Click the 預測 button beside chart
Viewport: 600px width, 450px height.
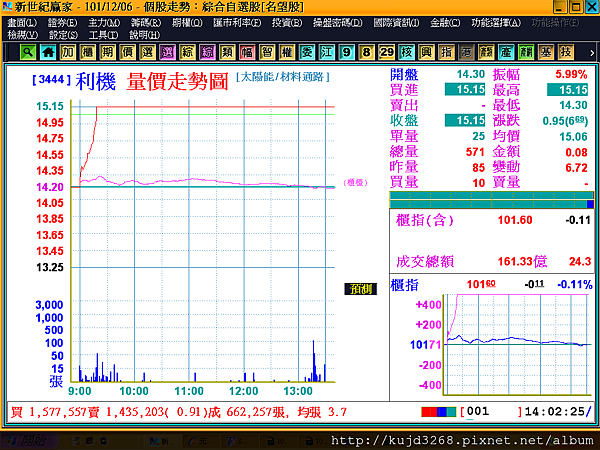click(360, 289)
